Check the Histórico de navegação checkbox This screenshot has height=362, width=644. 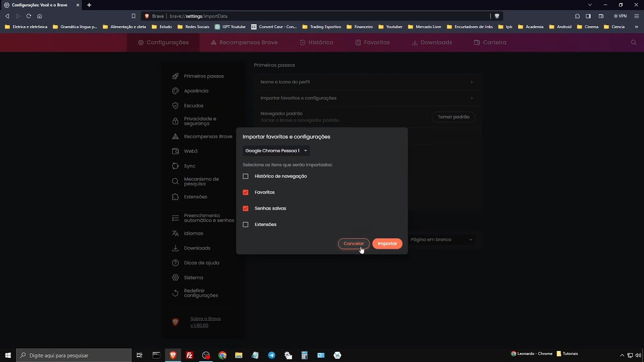click(246, 176)
